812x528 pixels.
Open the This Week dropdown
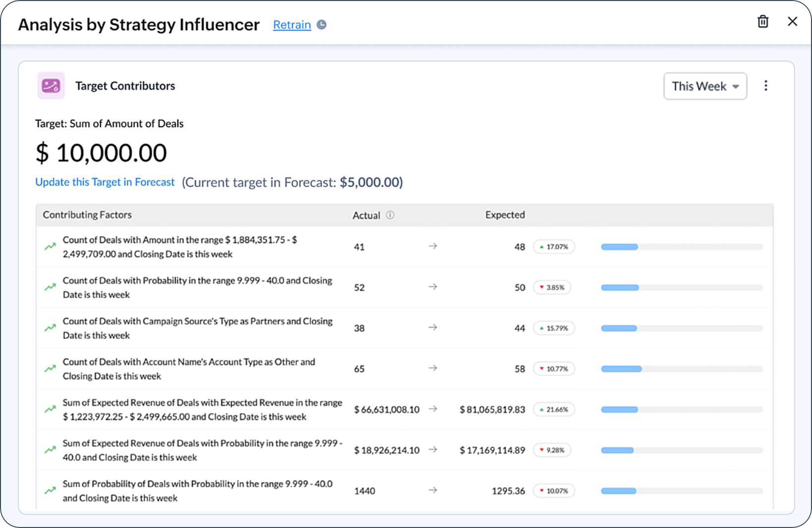coord(705,86)
